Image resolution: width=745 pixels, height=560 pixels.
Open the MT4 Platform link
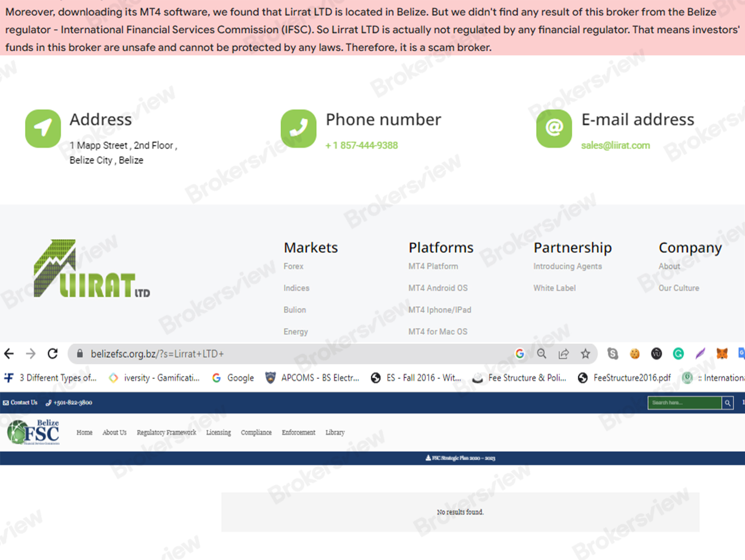pyautogui.click(x=433, y=266)
